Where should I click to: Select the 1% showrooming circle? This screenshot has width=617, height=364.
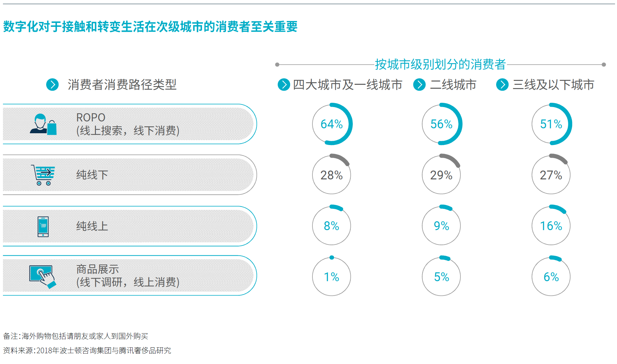point(331,277)
